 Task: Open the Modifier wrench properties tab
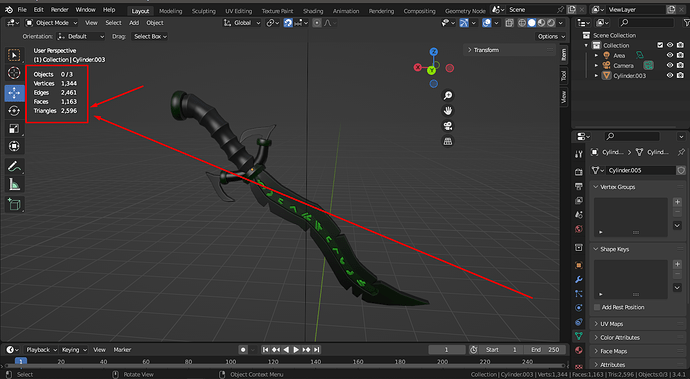[579, 280]
